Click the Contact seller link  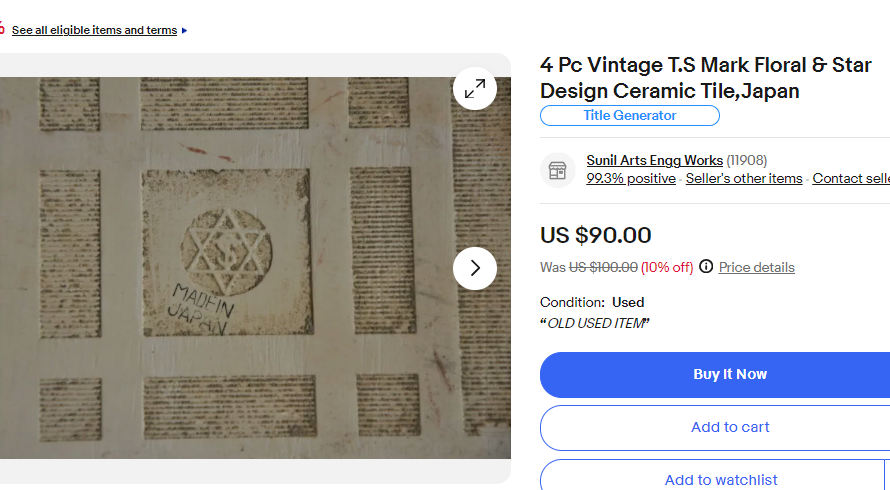(x=850, y=178)
